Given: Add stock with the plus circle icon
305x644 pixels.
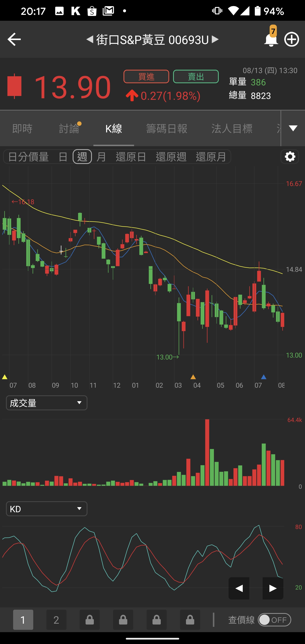Looking at the screenshot, I should 291,39.
